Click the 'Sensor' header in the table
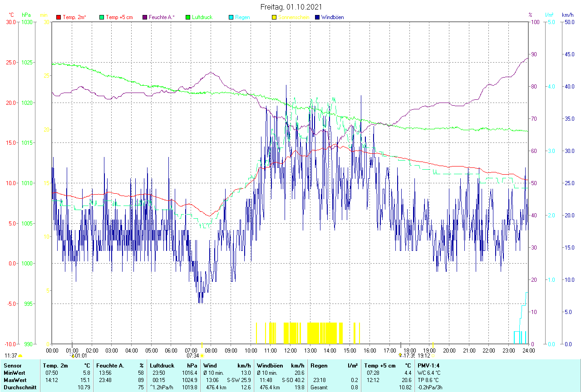581x392 pixels. 12,366
